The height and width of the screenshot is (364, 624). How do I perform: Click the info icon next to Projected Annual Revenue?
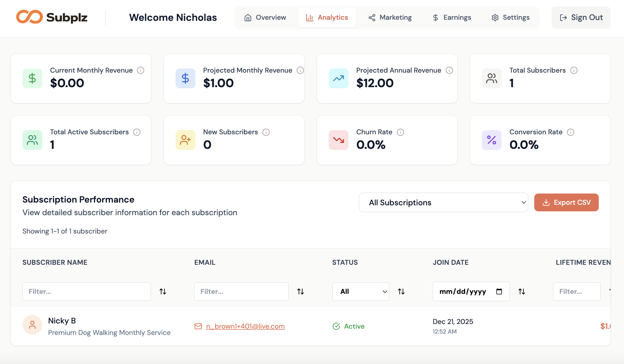449,70
